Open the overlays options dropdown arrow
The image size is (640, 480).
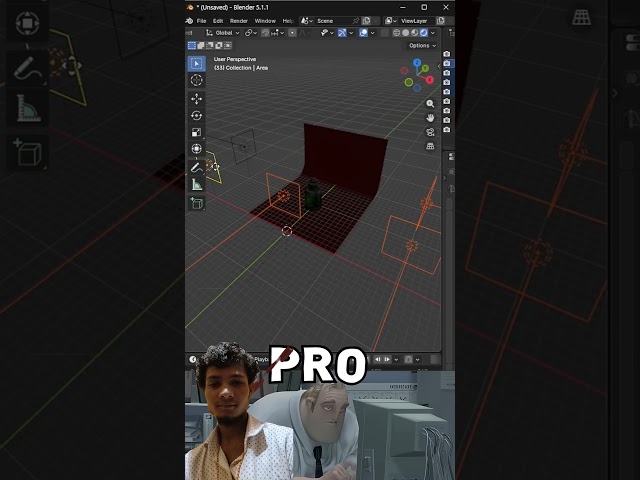point(372,33)
